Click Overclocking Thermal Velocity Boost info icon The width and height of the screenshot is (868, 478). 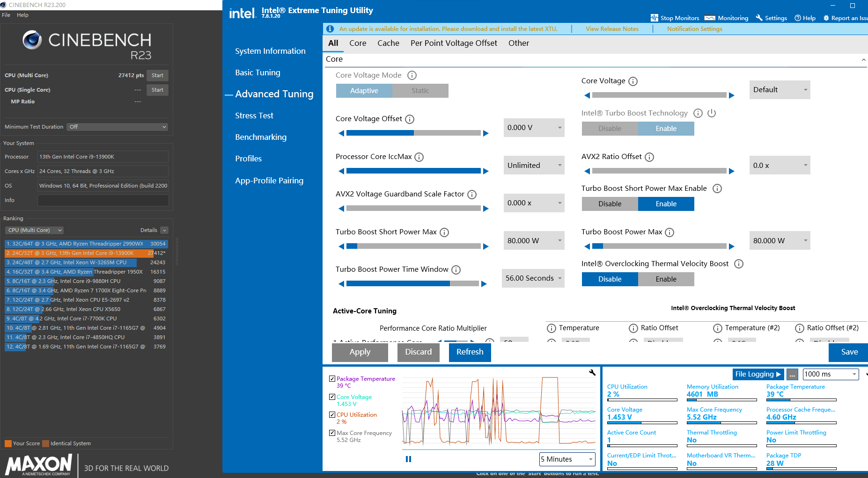coord(739,264)
